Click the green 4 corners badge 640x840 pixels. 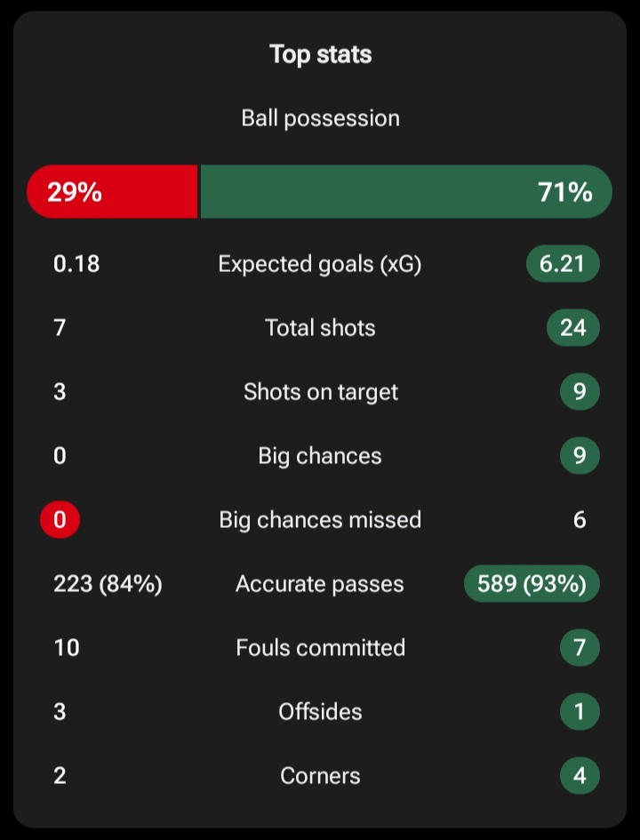(580, 776)
